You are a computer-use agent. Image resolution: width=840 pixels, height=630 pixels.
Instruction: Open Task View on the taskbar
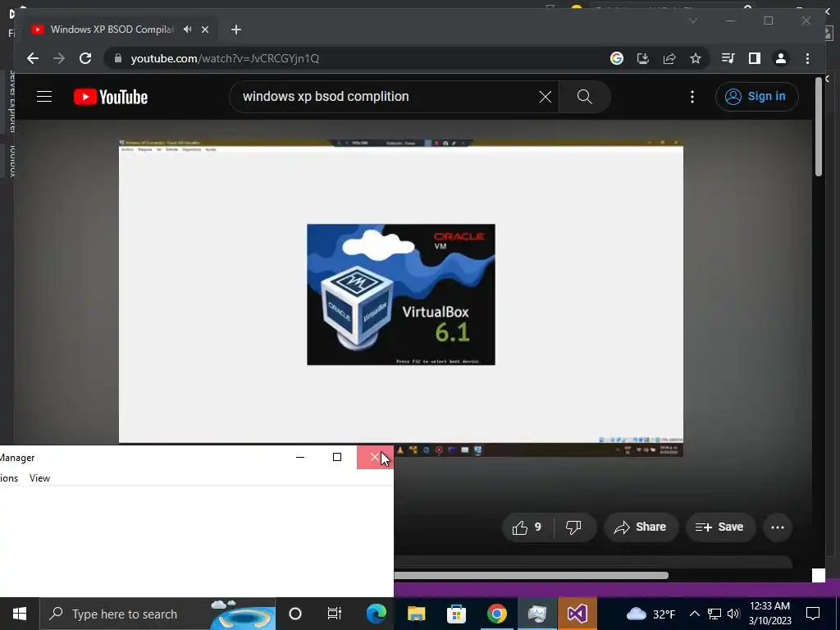coord(335,614)
